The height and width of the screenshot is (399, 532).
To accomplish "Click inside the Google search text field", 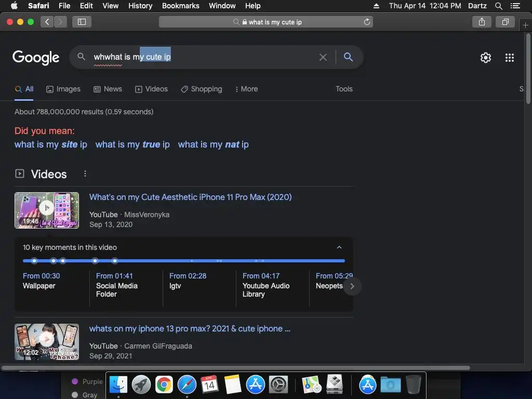I will [x=204, y=57].
